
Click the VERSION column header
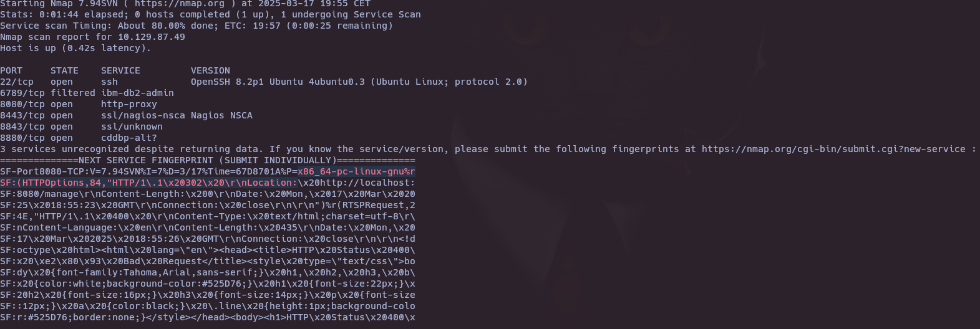point(210,70)
